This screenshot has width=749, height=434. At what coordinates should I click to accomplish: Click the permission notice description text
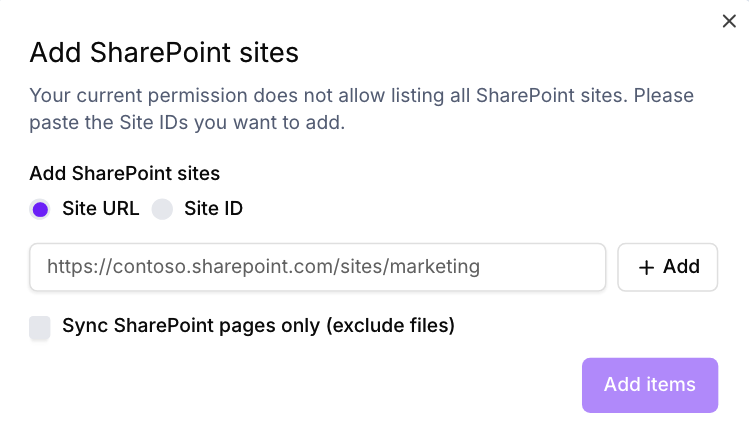point(361,110)
